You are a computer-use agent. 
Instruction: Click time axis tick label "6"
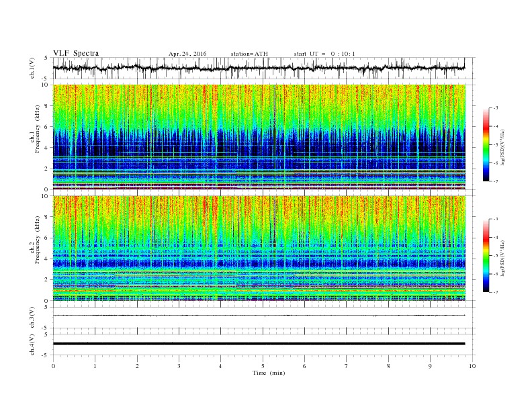tap(304, 366)
